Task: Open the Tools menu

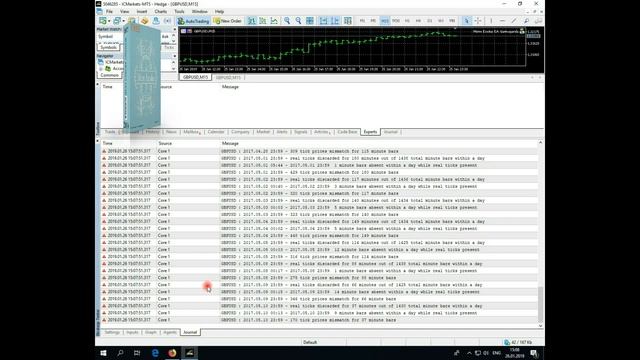Action: click(179, 11)
